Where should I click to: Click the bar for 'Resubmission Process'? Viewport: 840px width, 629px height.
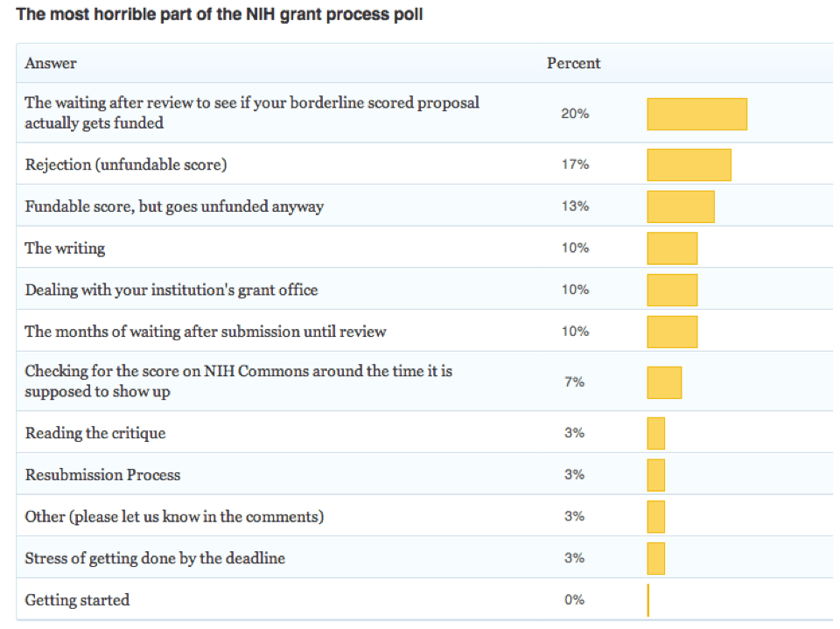pos(656,475)
